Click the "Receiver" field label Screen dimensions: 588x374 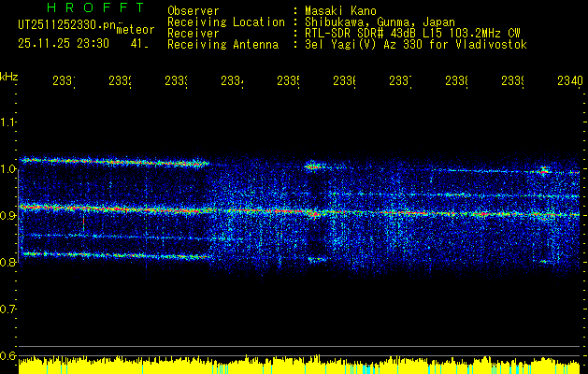194,34
